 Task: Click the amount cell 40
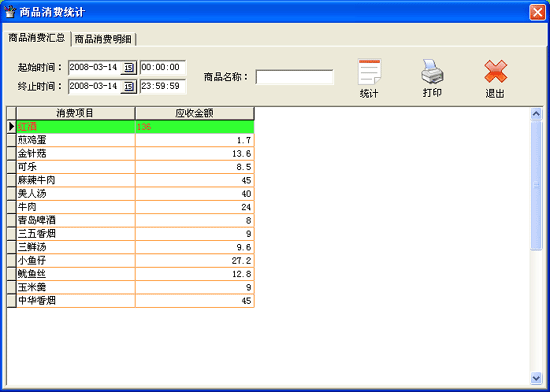[195, 194]
